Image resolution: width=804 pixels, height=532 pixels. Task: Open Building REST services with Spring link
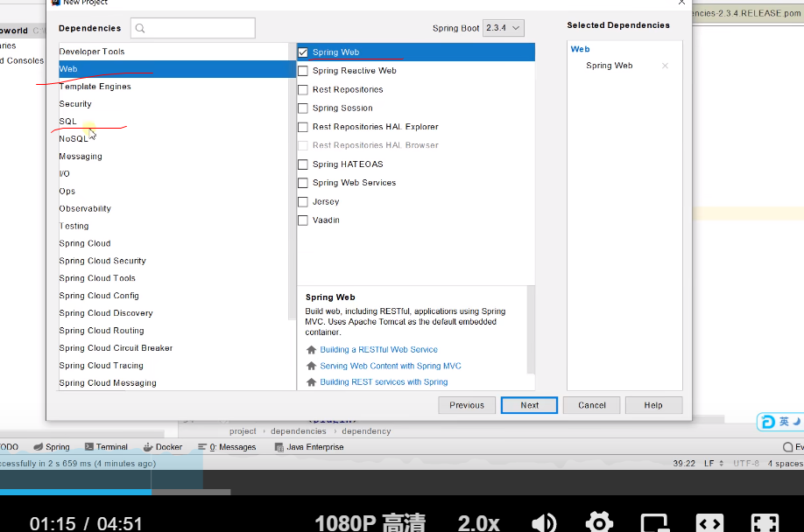coord(384,382)
